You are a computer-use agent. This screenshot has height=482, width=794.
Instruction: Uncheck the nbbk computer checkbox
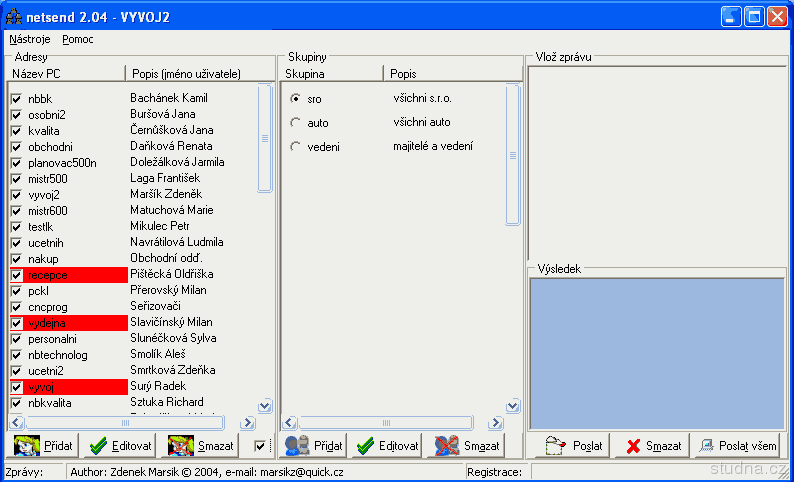pos(16,99)
